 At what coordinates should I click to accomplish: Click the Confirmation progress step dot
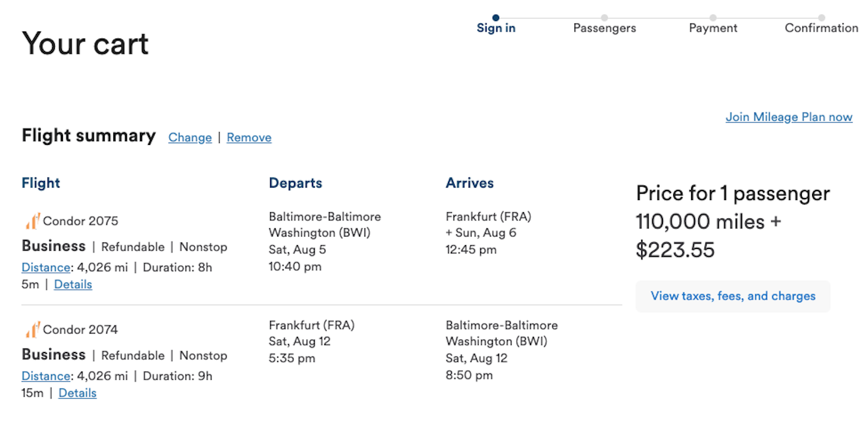point(821,17)
